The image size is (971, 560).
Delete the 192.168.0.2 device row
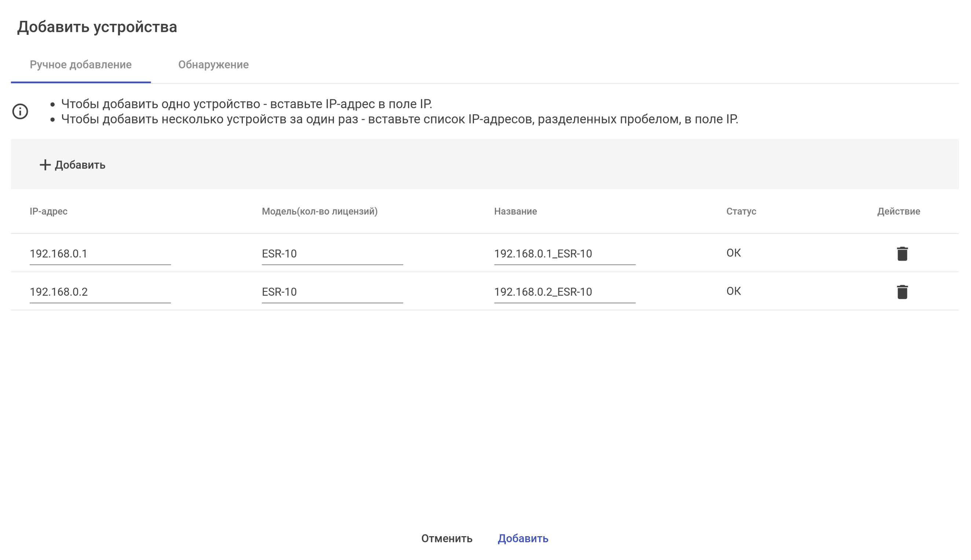902,292
